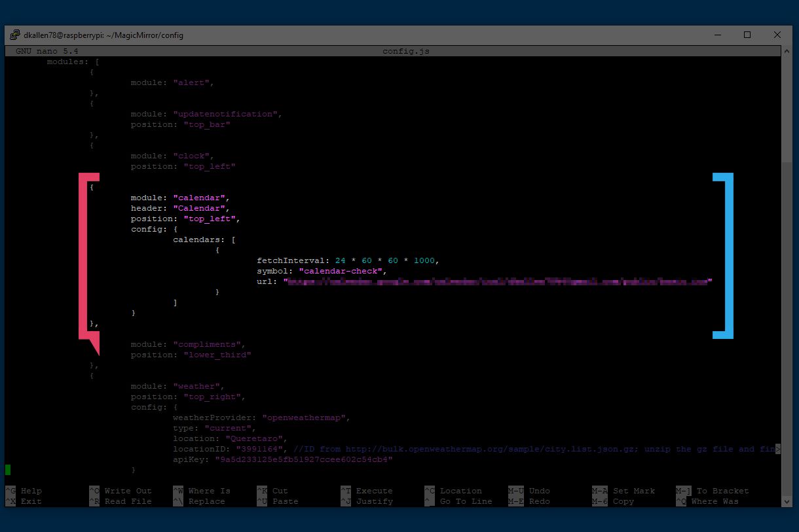Click the window title dkallen78@raspberrypi
The width and height of the screenshot is (799, 532).
[x=103, y=35]
